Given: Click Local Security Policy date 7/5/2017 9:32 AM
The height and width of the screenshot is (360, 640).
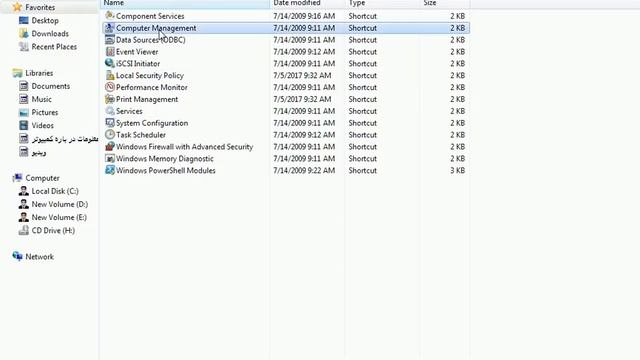Looking at the screenshot, I should point(302,76).
